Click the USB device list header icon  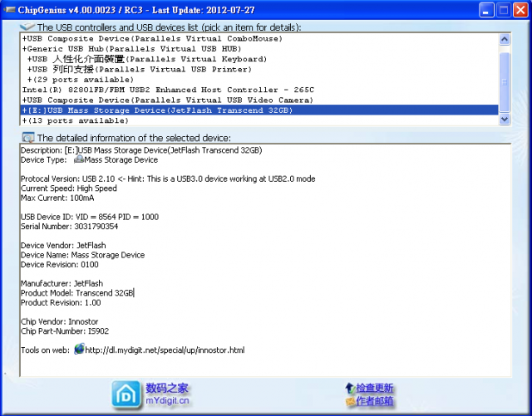tap(27, 27)
